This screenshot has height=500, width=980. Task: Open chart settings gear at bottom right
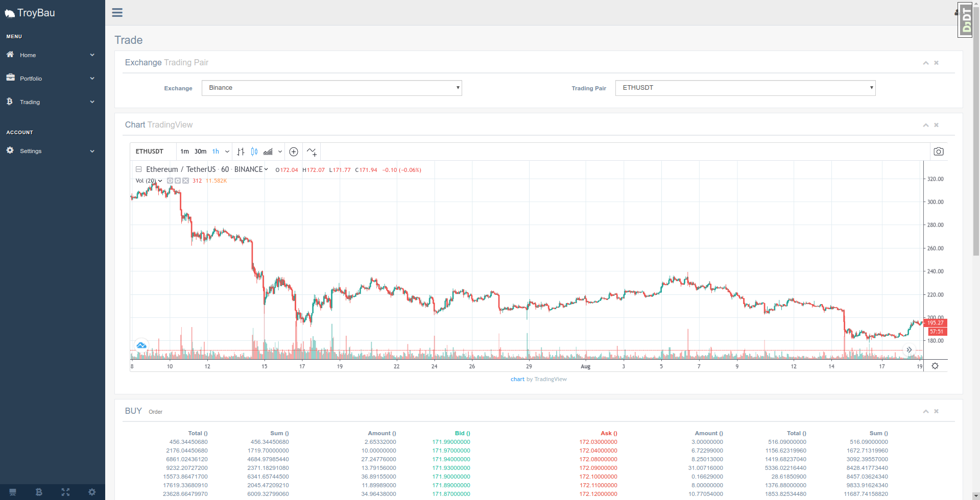[935, 366]
